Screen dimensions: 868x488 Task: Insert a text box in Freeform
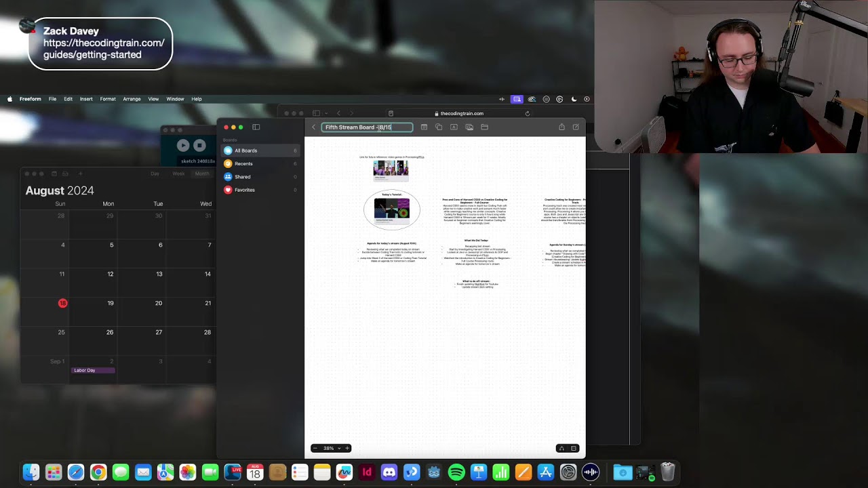[x=454, y=127]
